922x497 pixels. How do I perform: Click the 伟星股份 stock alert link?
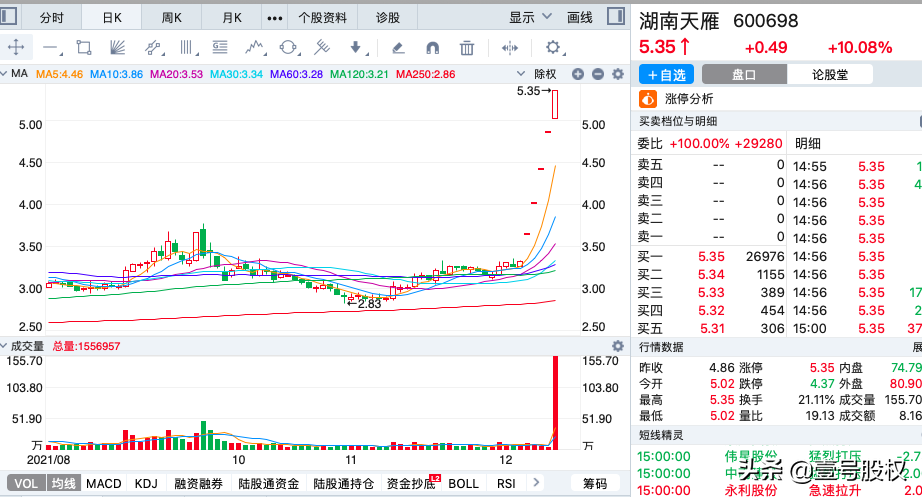point(751,456)
